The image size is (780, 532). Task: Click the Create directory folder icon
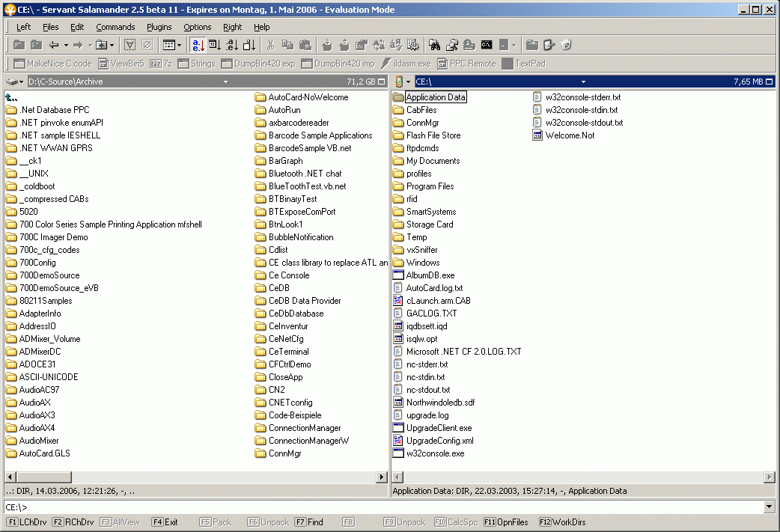coord(531,45)
